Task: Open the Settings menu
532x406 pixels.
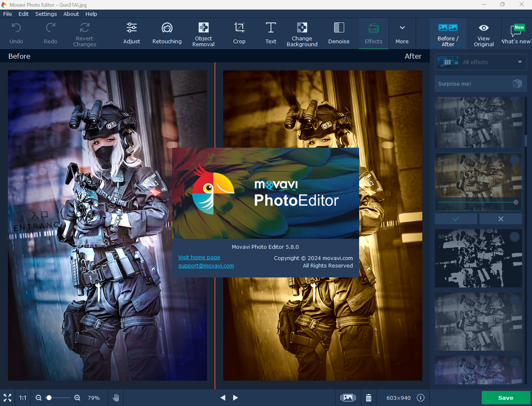Action: click(x=46, y=14)
